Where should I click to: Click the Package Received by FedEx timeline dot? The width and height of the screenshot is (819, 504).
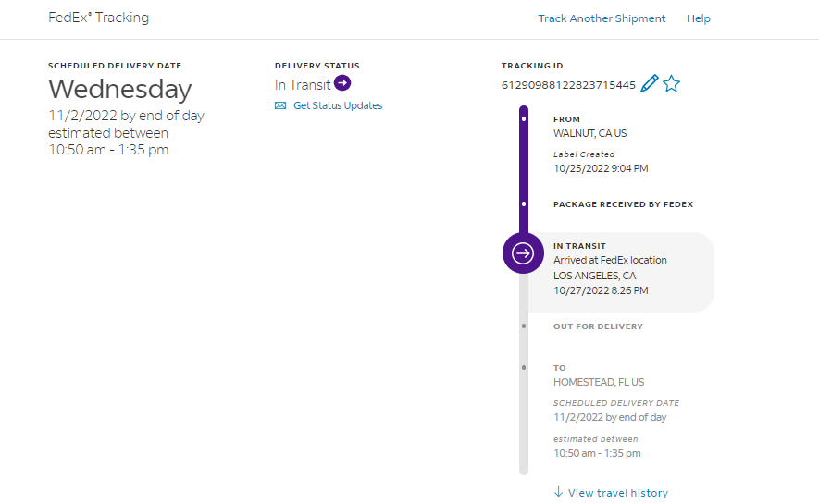coord(524,203)
